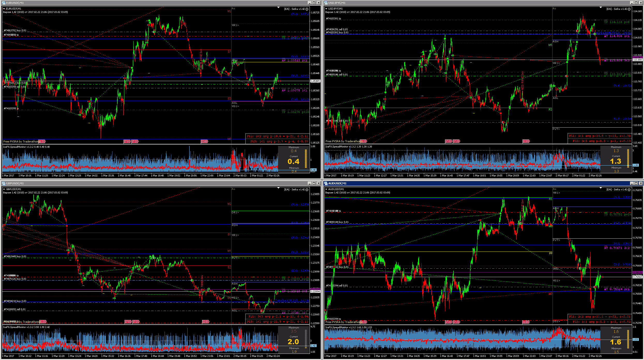Screen dimensions: 644x360
Task: Minimize the EURUSDf,M1 chart window
Action: [310, 3]
